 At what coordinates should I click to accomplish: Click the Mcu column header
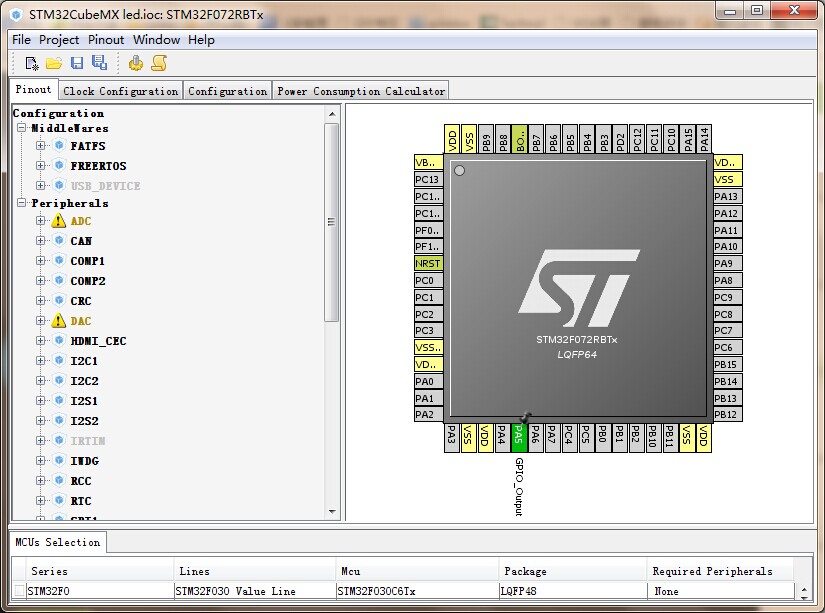pos(417,571)
